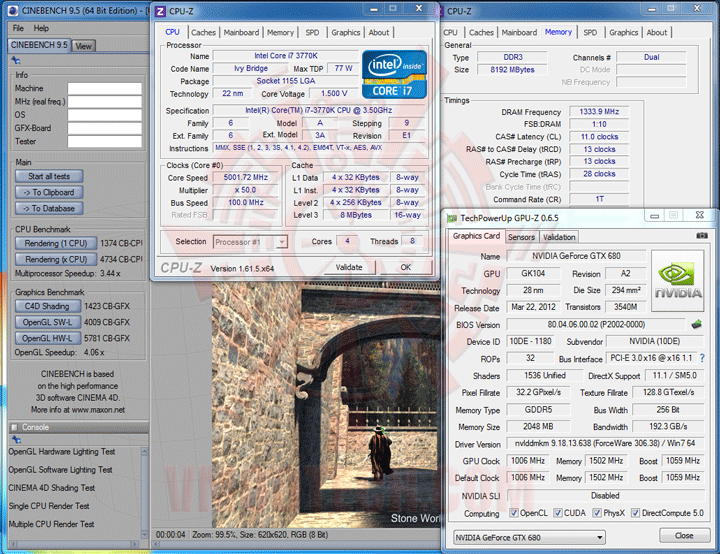Viewport: 720px width, 554px height.
Task: Click the Console horizontal scrollbar
Action: [x=74, y=544]
